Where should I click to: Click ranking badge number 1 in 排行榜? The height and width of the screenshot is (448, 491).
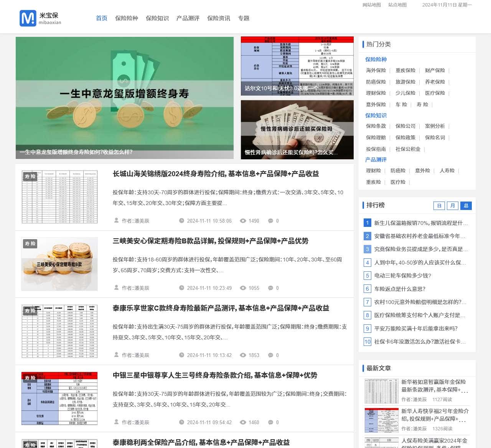(367, 223)
